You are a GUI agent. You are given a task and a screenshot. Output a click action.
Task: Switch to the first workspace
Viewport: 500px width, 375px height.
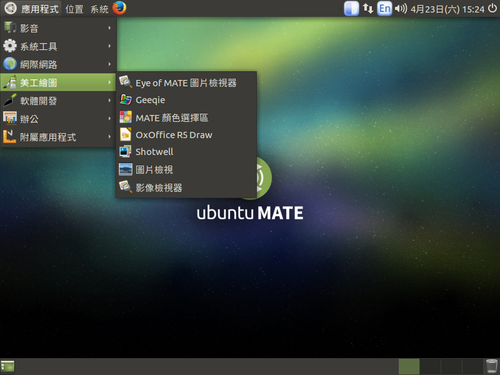point(409,367)
